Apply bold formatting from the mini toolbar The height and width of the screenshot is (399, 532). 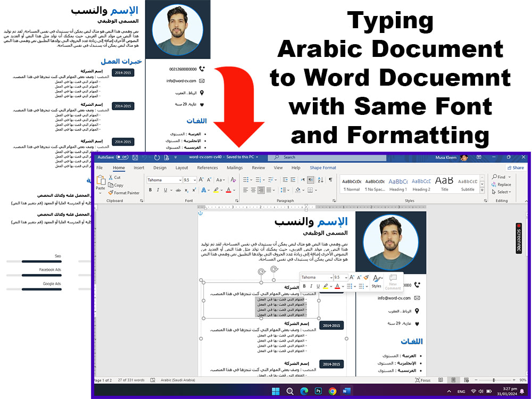304,286
